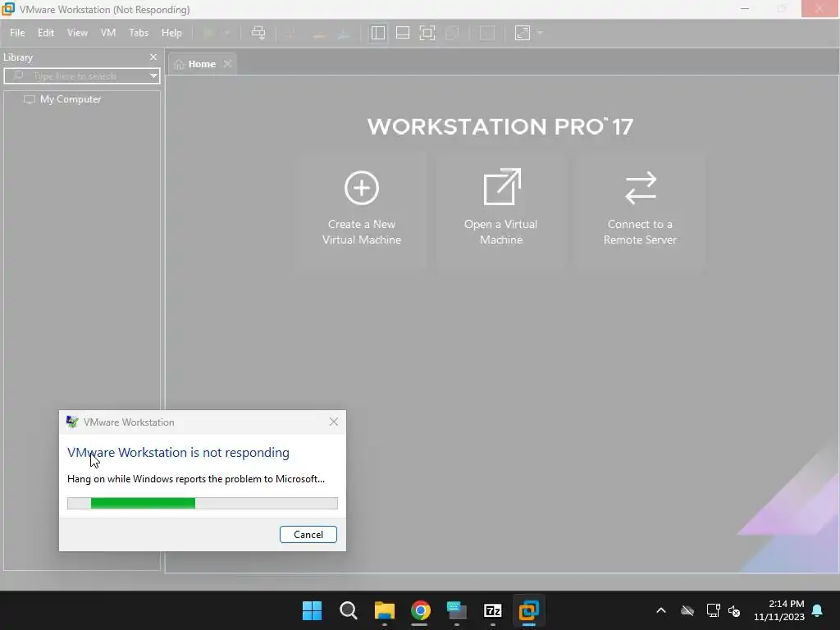
Task: Open File Explorer from the taskbar
Action: (385, 610)
